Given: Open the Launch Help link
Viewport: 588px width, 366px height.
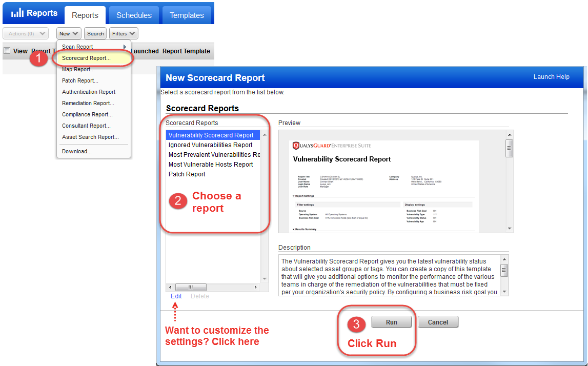Looking at the screenshot, I should click(x=551, y=77).
